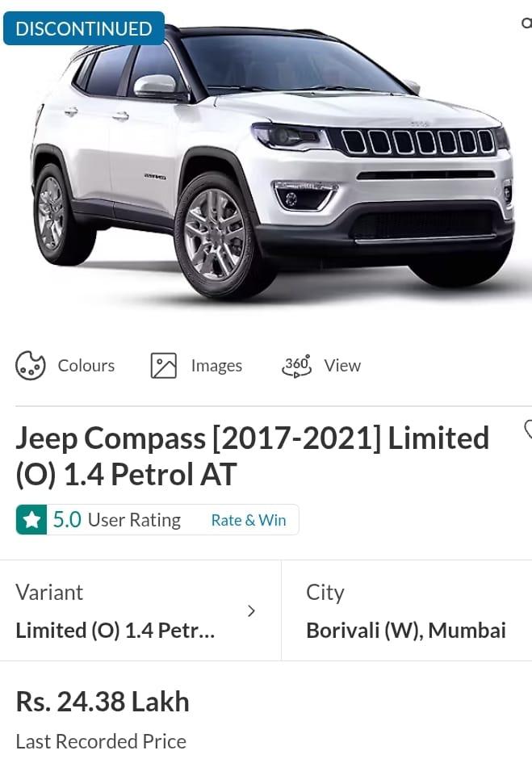Expand the Variant chevron arrow

[x=251, y=611]
